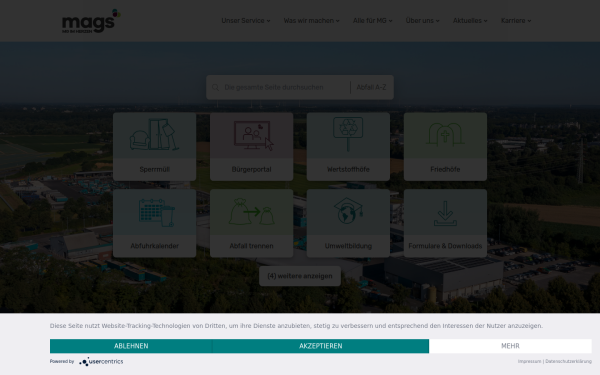Click the Abfuhrkalender label
Image resolution: width=600 pixels, height=375 pixels.
tap(155, 246)
